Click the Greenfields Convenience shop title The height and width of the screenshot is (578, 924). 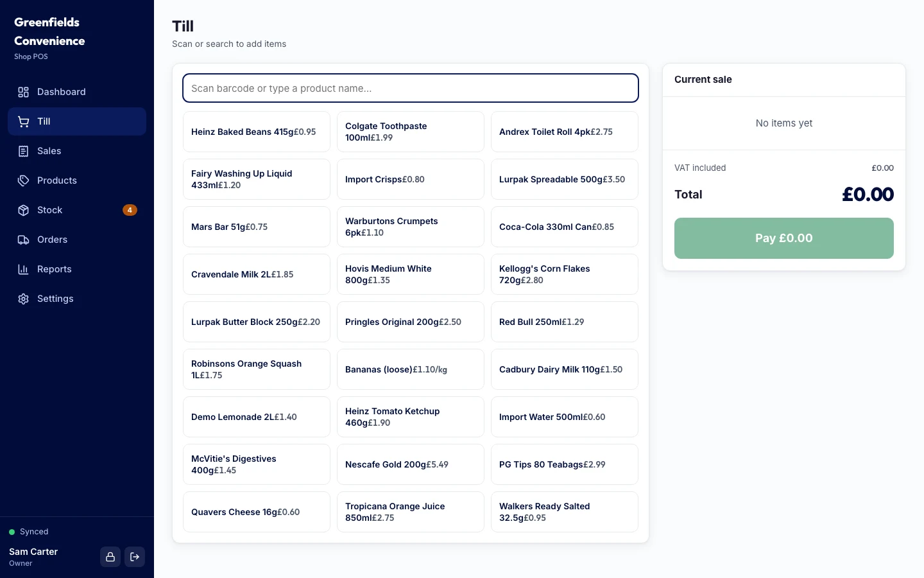49,31
